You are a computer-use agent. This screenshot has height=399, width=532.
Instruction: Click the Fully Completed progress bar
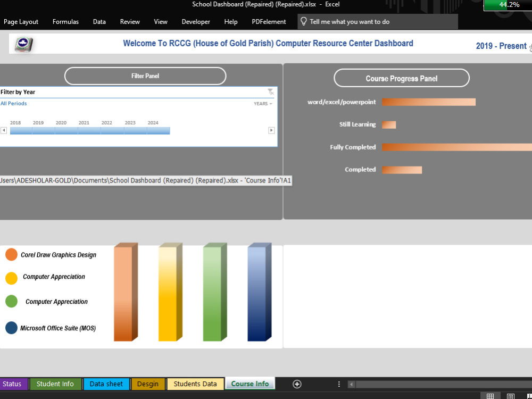(x=457, y=147)
